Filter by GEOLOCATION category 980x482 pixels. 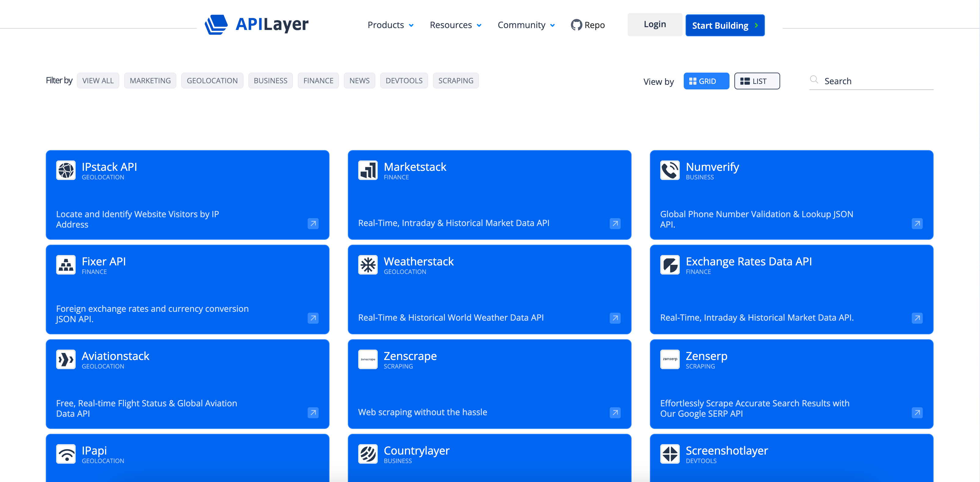click(212, 81)
